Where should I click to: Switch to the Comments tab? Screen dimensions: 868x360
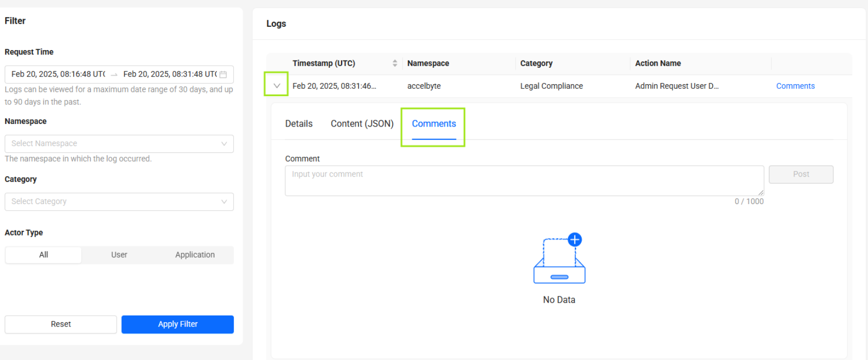[x=434, y=123]
